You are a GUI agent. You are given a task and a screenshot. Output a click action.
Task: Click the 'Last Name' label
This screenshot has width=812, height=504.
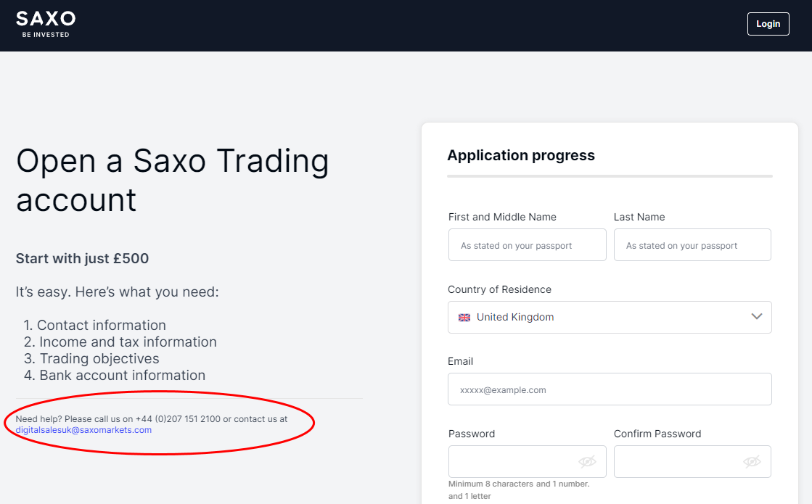coord(639,217)
